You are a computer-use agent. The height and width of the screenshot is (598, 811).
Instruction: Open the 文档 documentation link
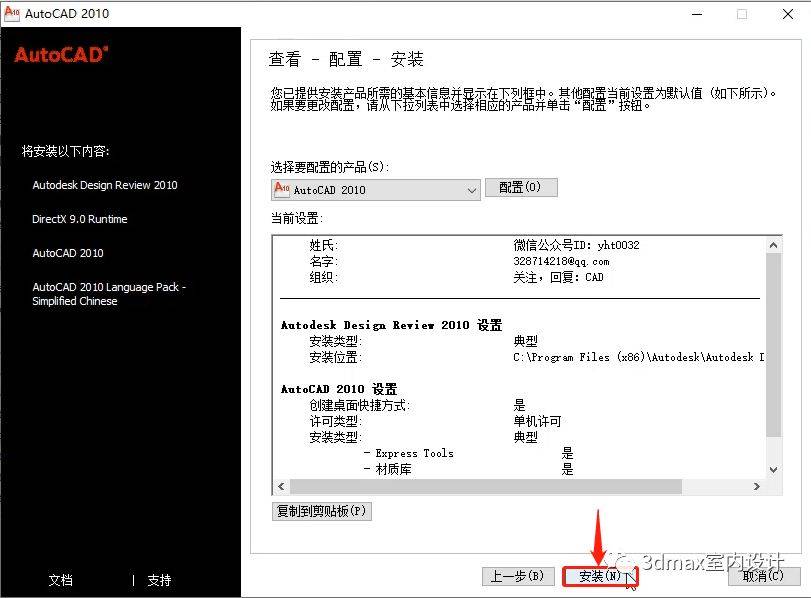(x=59, y=580)
